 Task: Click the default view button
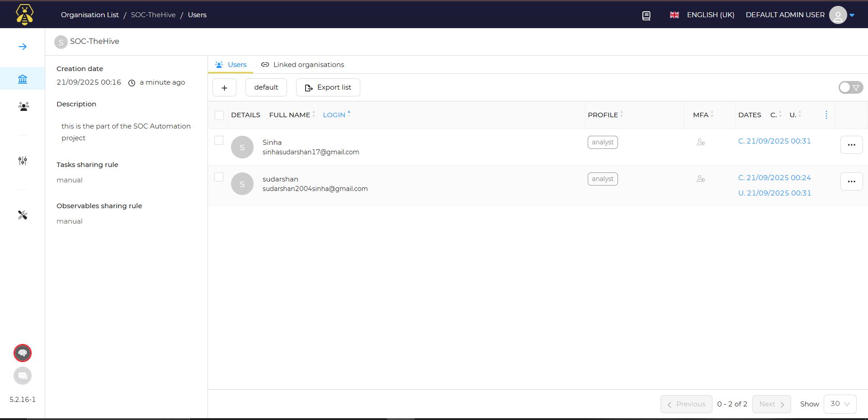coord(266,87)
